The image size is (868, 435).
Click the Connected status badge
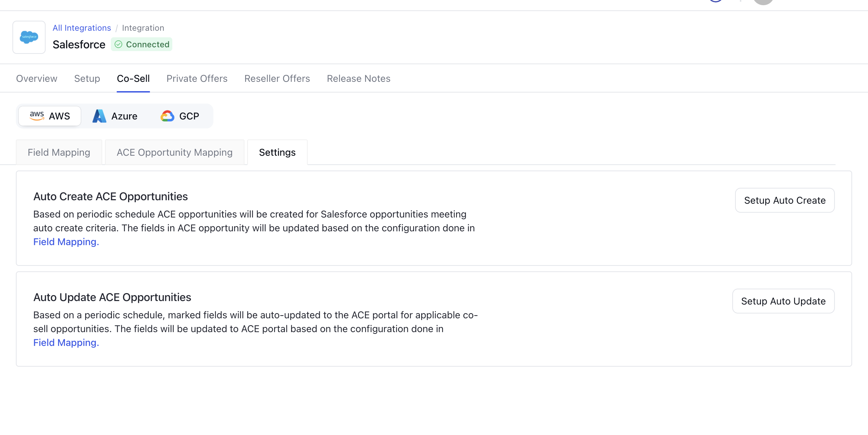(142, 44)
